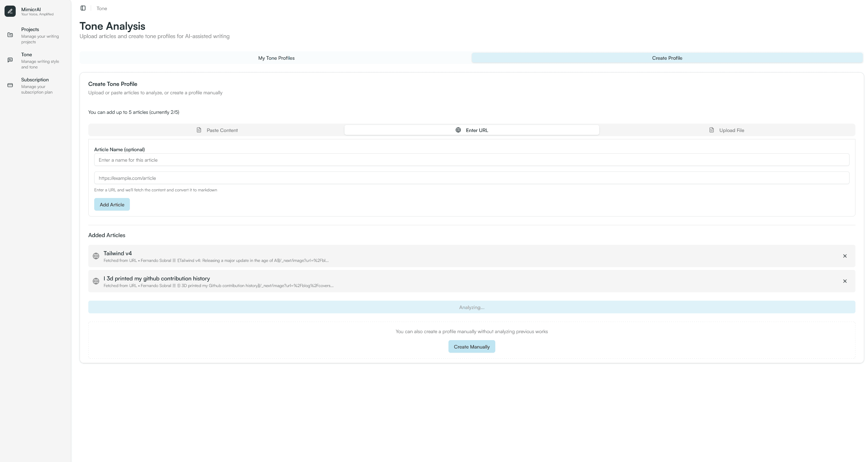
Task: Focus the Article Name input field
Action: pyautogui.click(x=472, y=160)
